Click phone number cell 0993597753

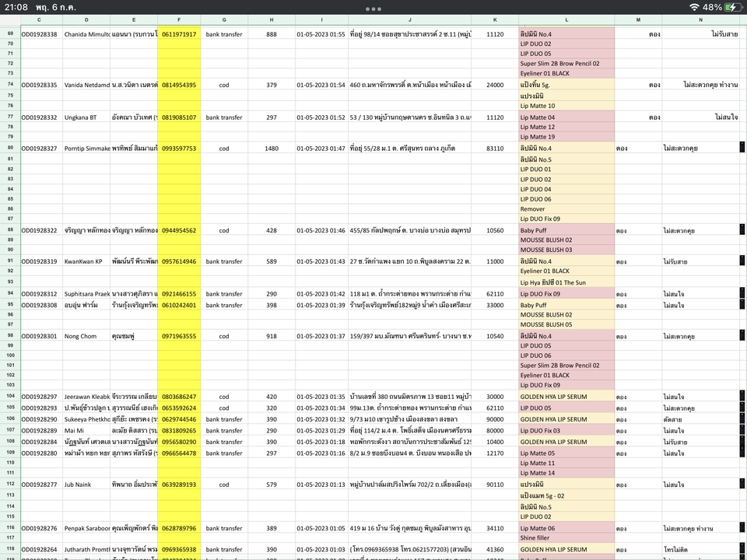coord(179,148)
